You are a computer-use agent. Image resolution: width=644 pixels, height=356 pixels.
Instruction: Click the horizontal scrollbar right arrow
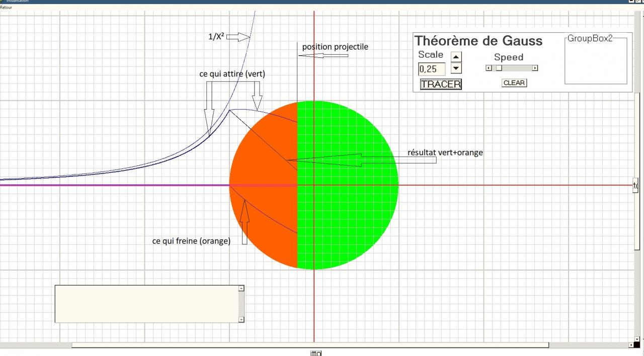pos(632,345)
